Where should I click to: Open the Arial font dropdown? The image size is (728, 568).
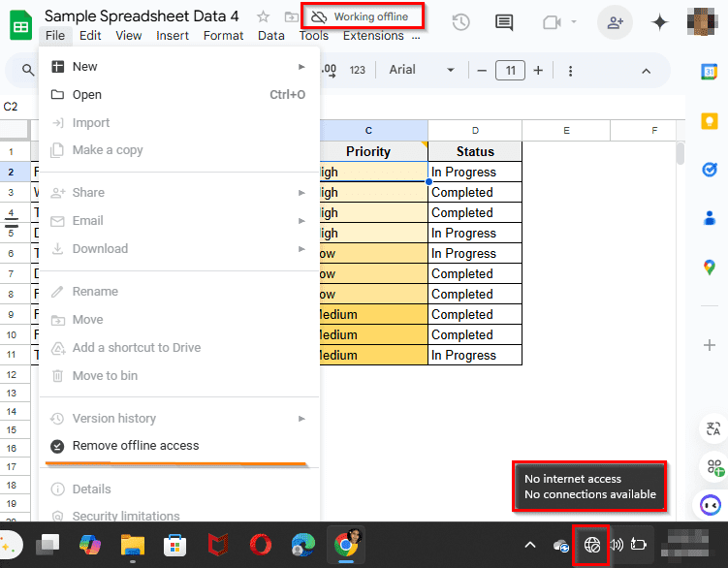tap(421, 70)
